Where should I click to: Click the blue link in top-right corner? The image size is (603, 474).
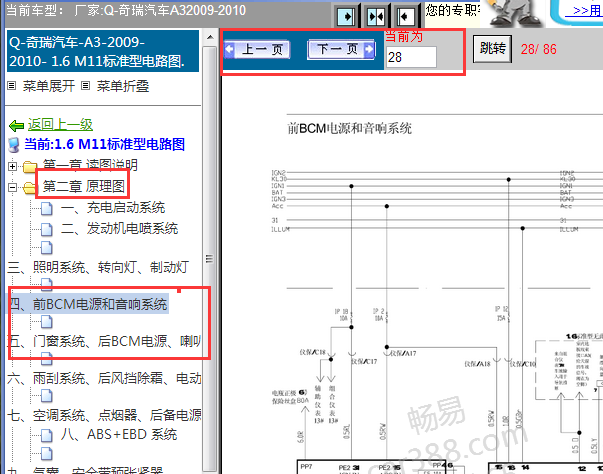(584, 10)
